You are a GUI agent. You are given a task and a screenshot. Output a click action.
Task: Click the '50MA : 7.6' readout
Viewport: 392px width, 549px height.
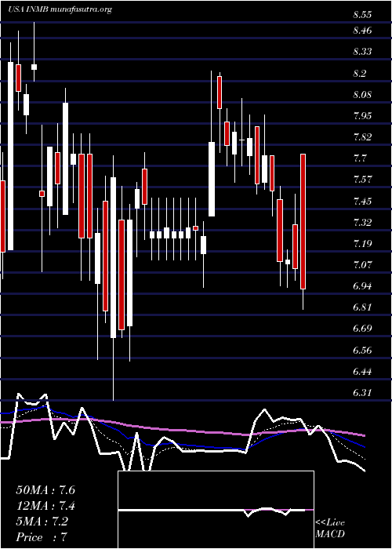[x=45, y=490]
